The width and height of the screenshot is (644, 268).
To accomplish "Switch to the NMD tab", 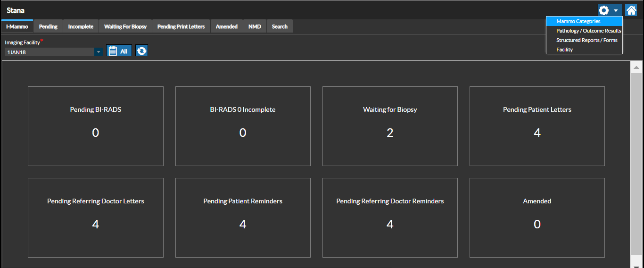I will click(x=255, y=26).
